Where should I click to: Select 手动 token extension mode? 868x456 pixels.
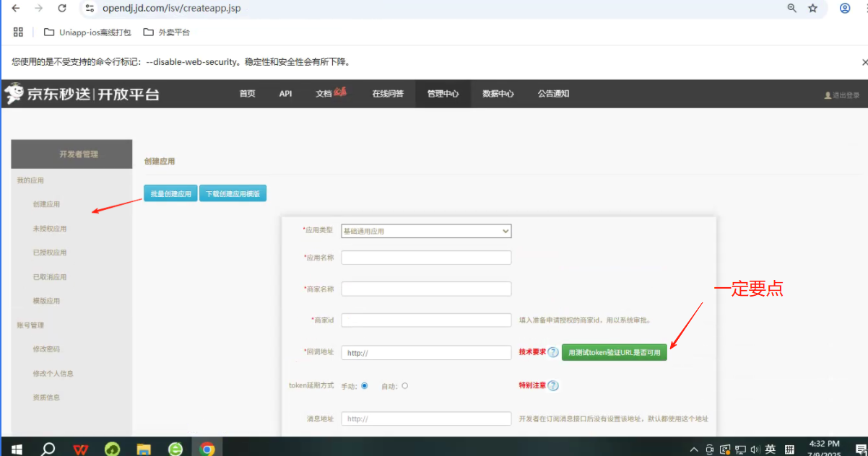click(x=364, y=386)
